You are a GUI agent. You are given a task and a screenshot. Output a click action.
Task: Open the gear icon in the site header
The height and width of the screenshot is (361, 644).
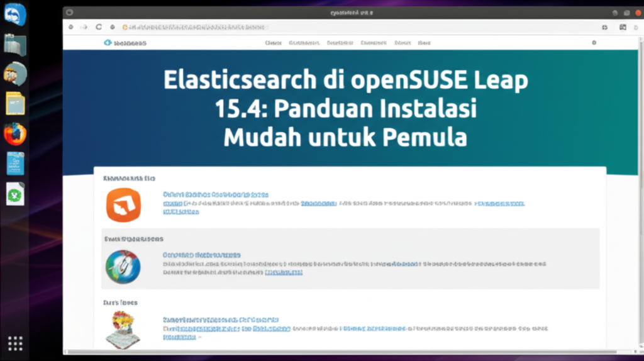(594, 43)
